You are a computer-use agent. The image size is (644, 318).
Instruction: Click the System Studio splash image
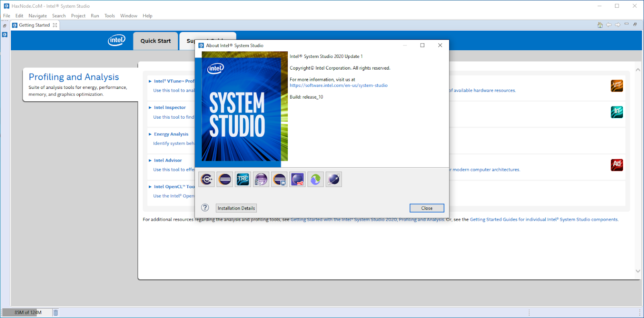(x=242, y=109)
